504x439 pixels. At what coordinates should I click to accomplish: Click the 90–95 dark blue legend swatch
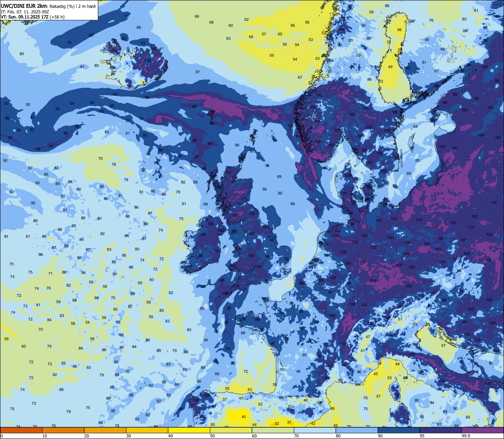[398, 430]
